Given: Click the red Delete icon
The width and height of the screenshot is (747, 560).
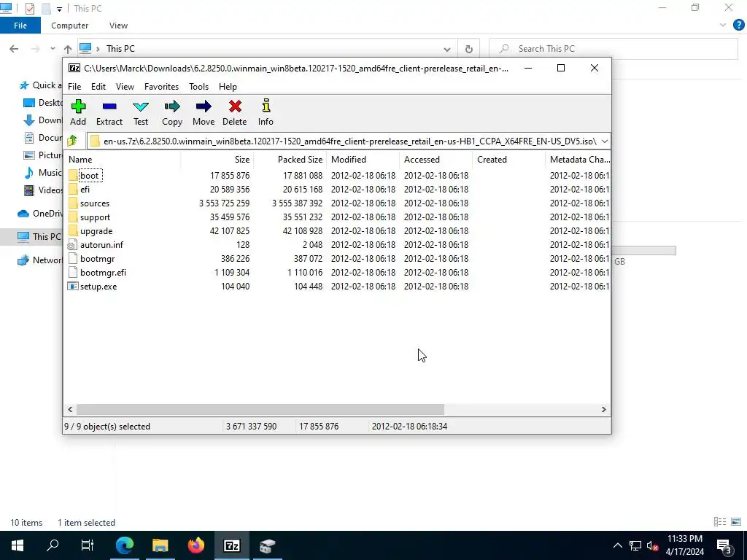Looking at the screenshot, I should pyautogui.click(x=235, y=106).
